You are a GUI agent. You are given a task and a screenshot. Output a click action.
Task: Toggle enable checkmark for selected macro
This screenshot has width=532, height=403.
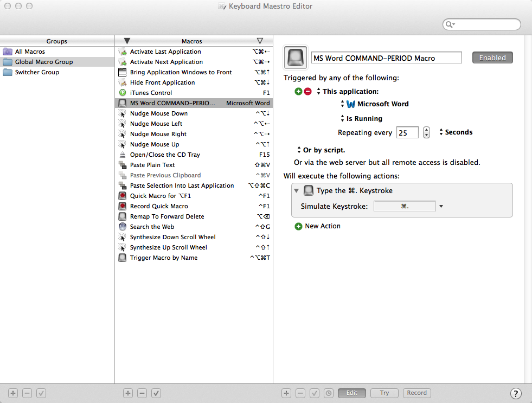156,393
